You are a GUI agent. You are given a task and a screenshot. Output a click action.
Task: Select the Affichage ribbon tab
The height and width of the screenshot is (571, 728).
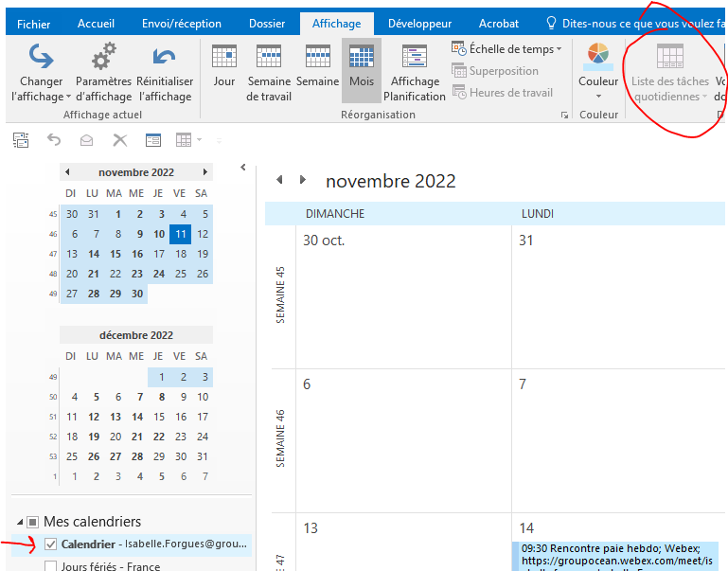337,24
